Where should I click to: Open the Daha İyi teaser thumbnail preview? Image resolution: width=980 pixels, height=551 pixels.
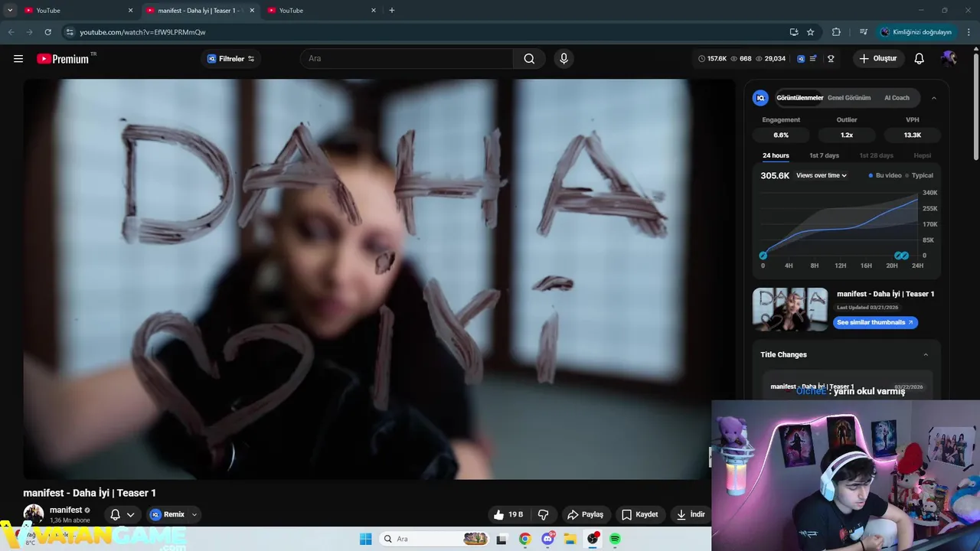[x=790, y=309]
